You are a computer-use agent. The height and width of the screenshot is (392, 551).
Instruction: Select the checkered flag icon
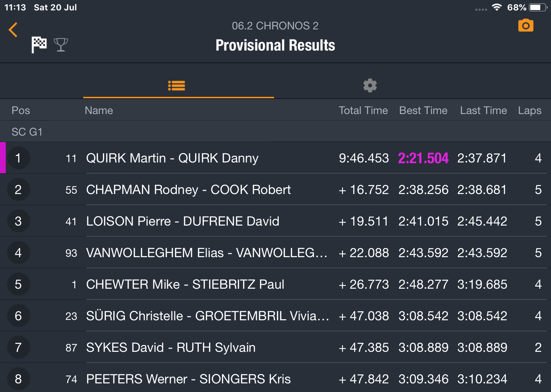[39, 45]
